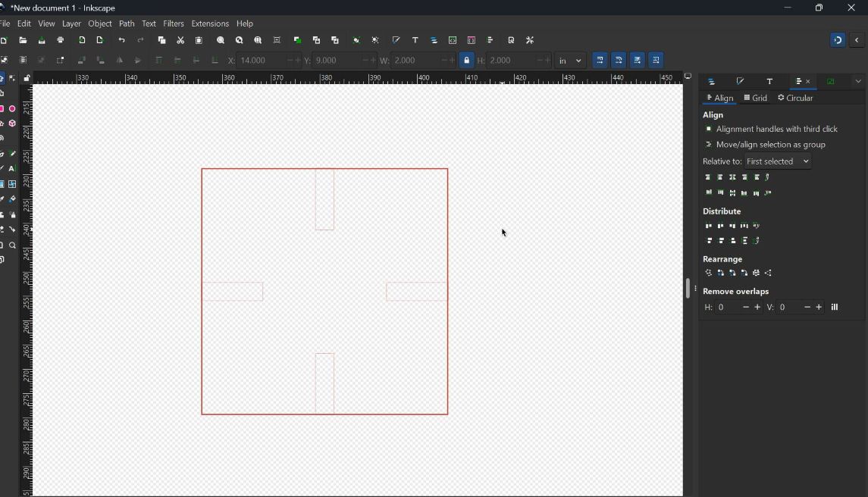
Task: Select the Circle/Ellipse tool
Action: (x=12, y=109)
